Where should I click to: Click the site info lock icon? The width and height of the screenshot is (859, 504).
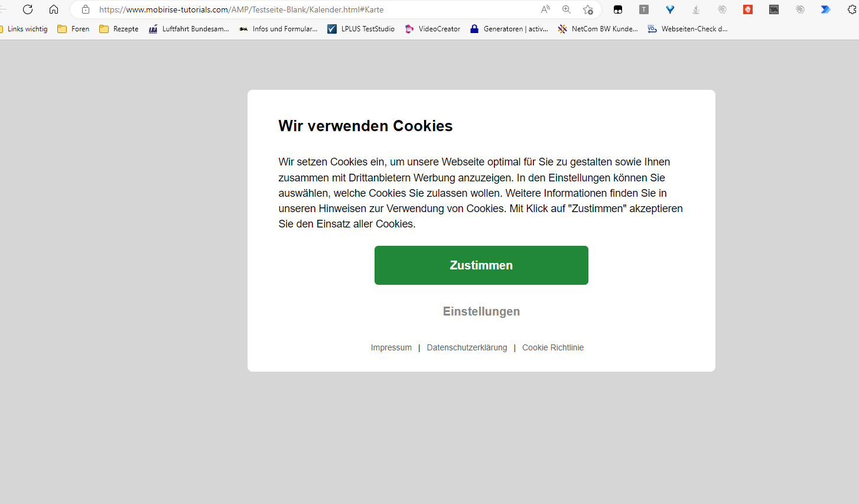coord(86,9)
